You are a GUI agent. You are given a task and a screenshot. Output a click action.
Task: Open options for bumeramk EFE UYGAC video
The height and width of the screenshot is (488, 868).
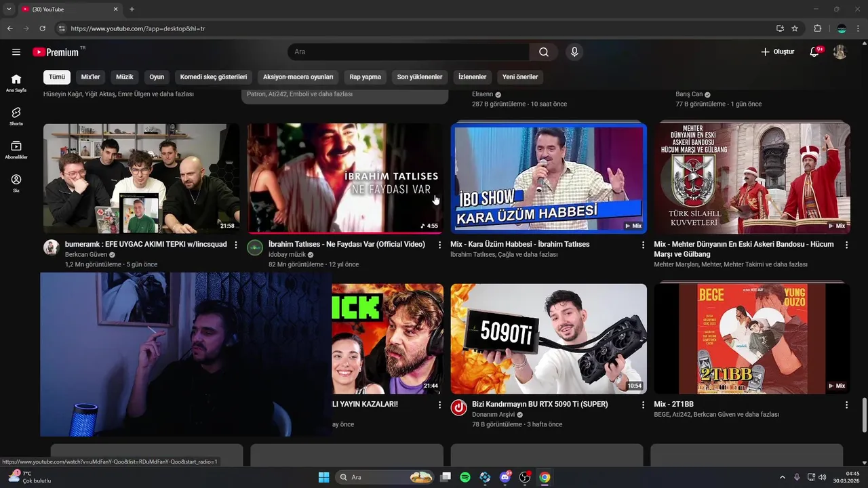(x=236, y=245)
